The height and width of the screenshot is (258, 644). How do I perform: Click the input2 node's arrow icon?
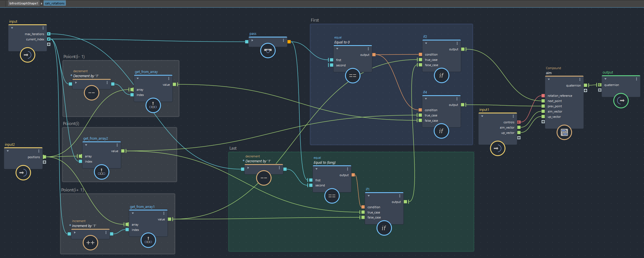[23, 173]
